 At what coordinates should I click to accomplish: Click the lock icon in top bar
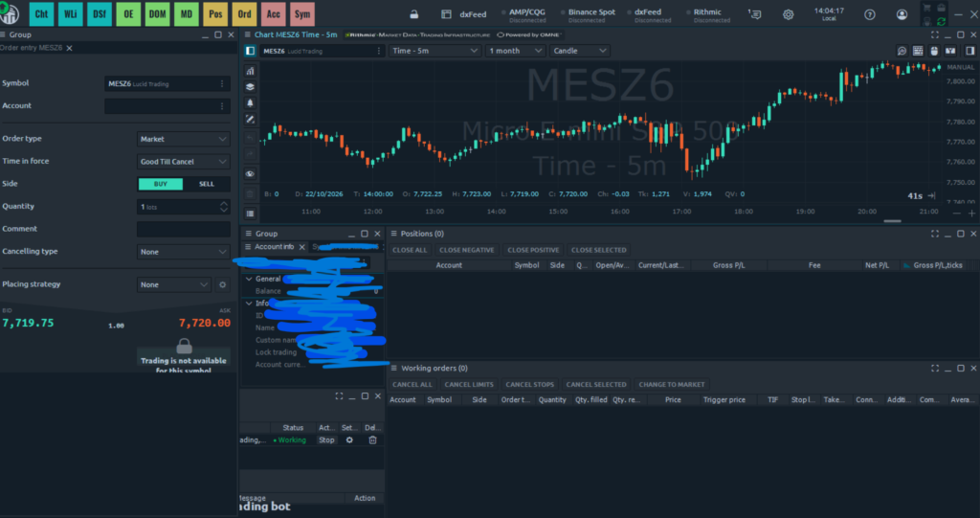[x=413, y=14]
